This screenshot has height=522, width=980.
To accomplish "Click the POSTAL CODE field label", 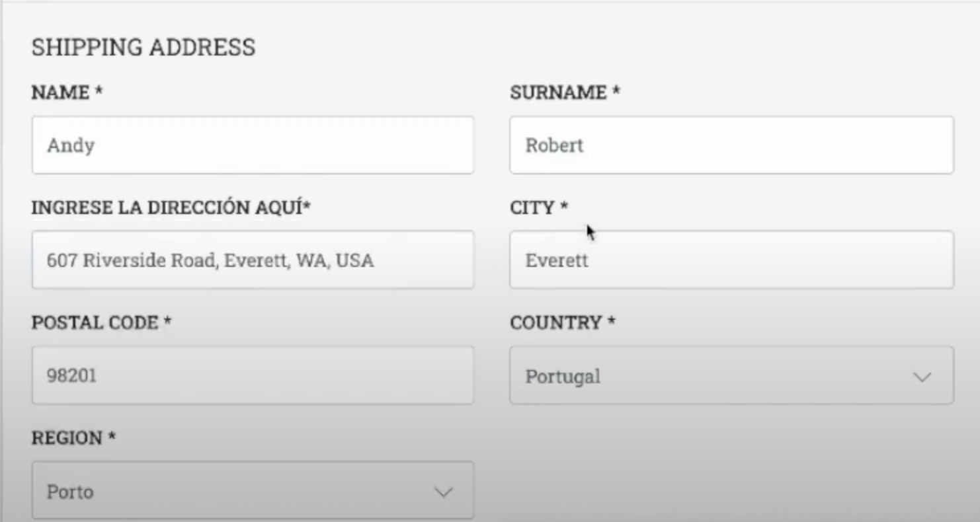I will coord(101,322).
